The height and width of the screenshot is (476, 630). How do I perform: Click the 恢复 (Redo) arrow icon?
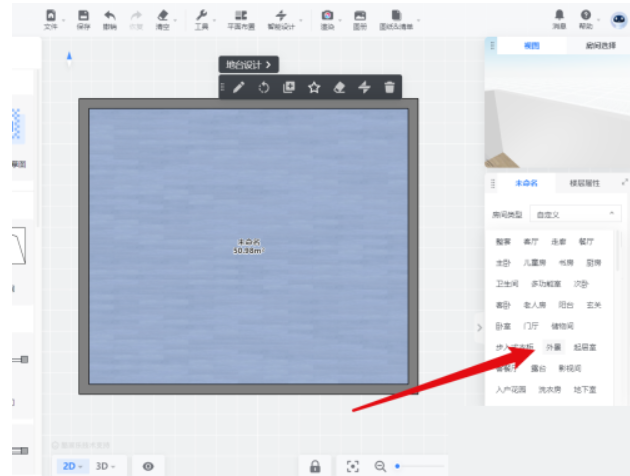[136, 15]
